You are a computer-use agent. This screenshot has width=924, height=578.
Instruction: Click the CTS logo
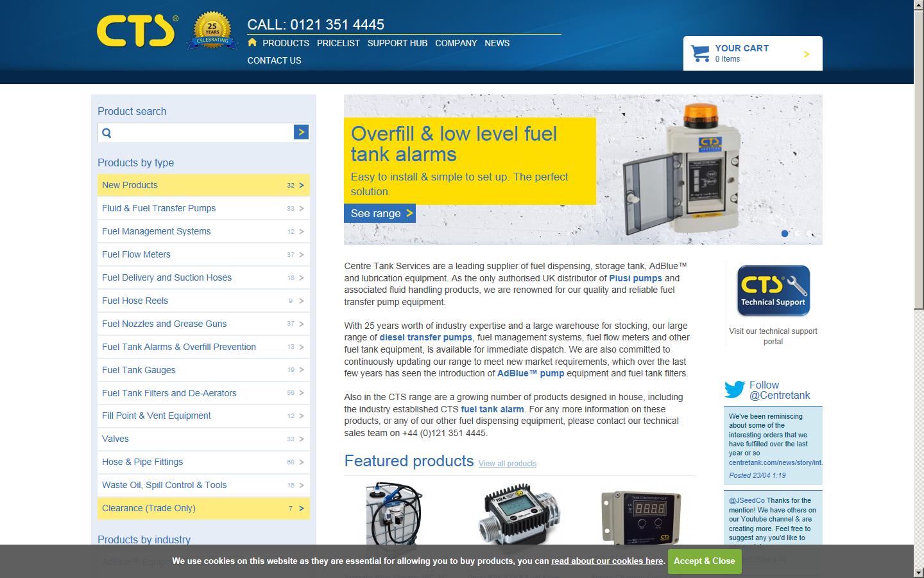coord(137,29)
